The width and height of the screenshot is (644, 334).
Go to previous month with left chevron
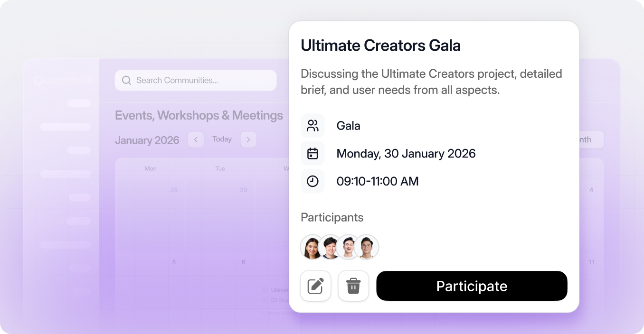196,139
